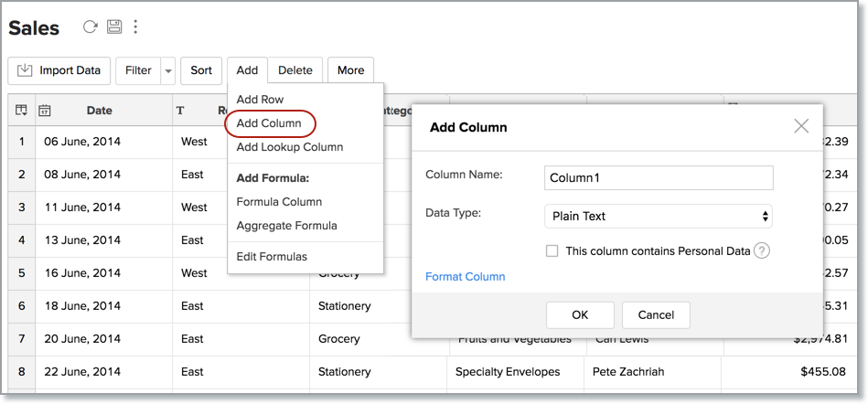
Task: Open the More menu
Action: coord(350,70)
